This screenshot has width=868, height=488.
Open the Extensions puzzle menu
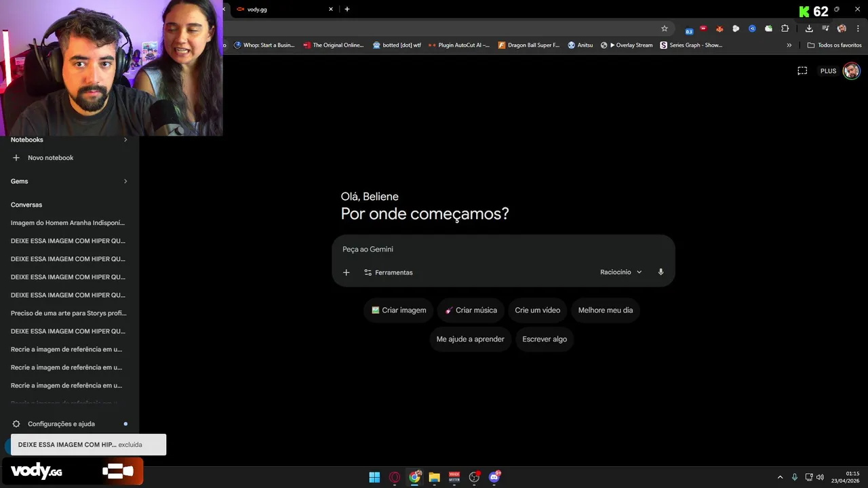(785, 28)
